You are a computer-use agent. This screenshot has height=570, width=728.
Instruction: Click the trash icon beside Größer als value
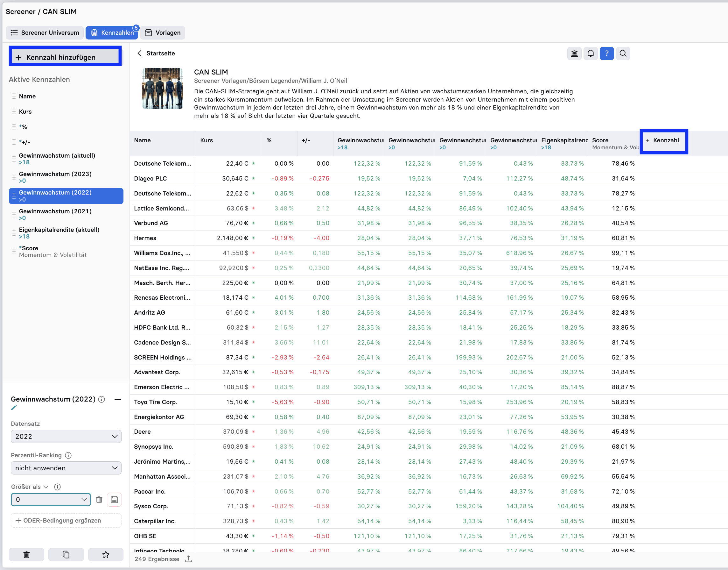click(99, 500)
